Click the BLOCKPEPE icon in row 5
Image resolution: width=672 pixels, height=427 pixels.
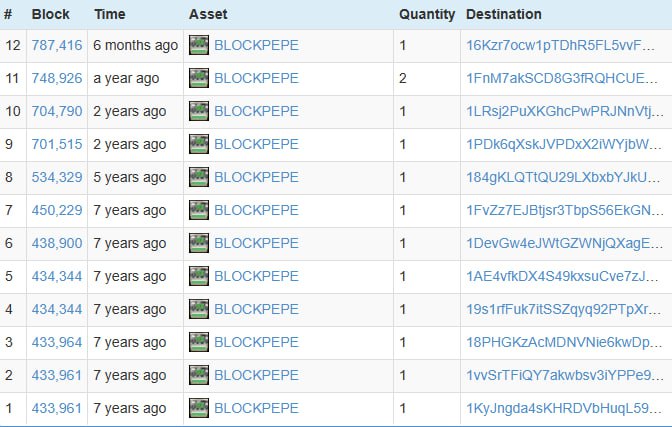199,276
